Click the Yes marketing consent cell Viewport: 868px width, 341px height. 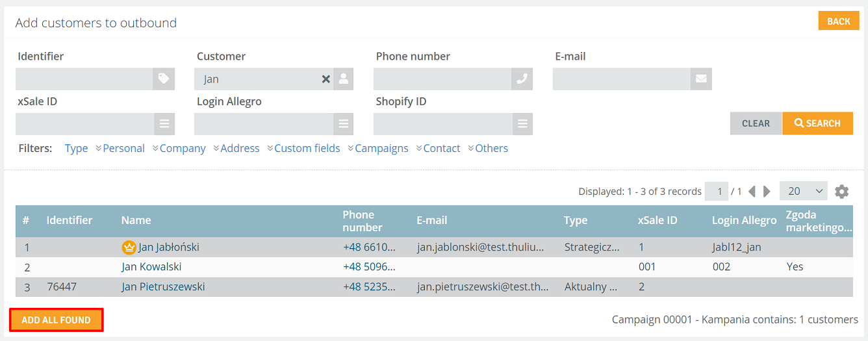click(795, 267)
